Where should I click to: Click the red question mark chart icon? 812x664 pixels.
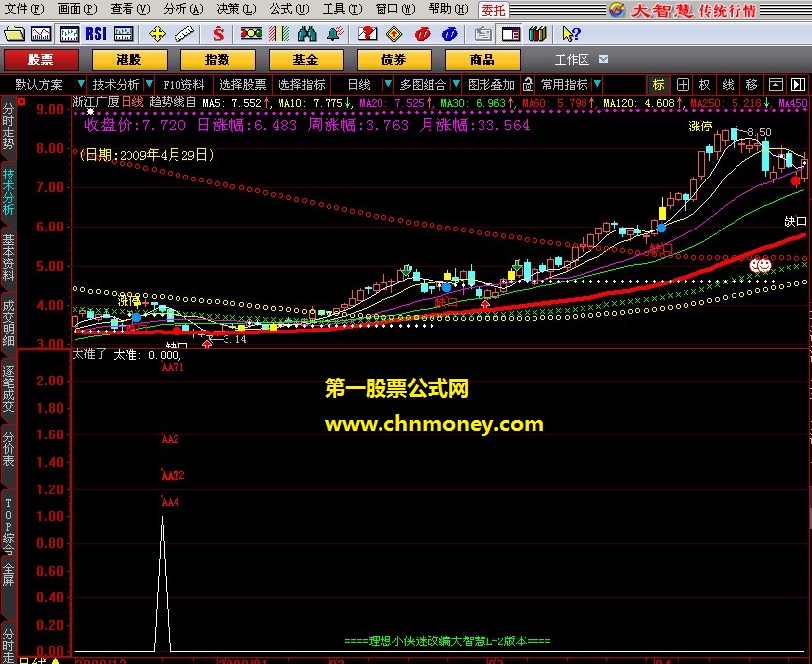coord(367,34)
